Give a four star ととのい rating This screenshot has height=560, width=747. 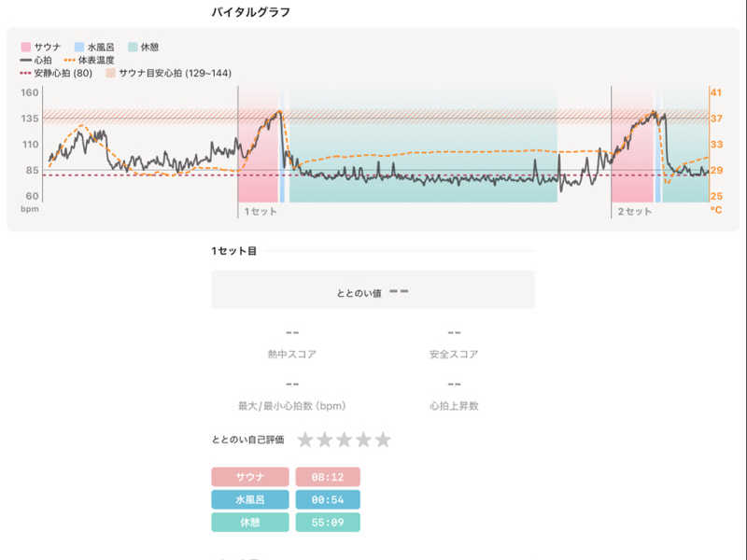[363, 440]
